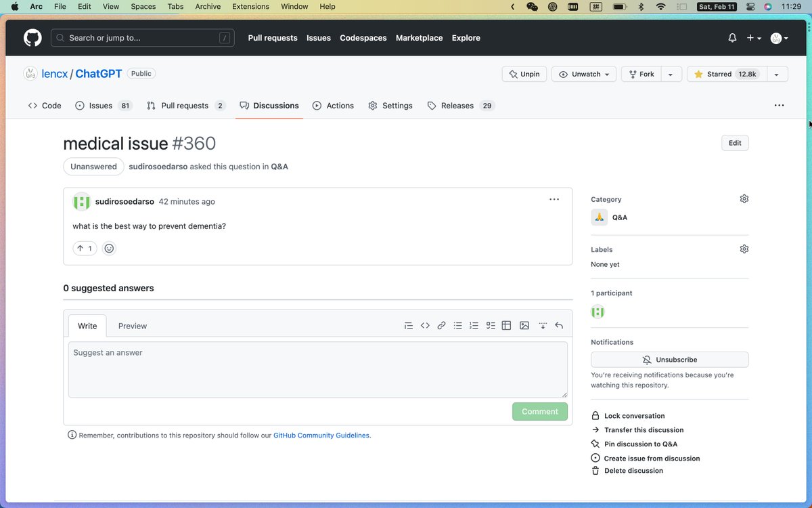Screen dimensions: 812x508
Task: Switch to the Preview tab in editor
Action: (x=133, y=326)
